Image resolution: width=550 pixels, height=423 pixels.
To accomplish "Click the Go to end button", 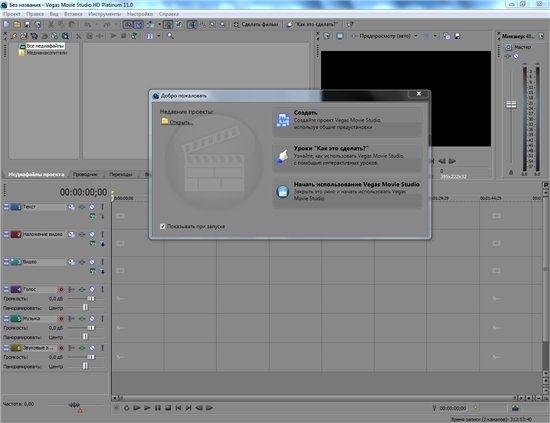I will point(188,408).
